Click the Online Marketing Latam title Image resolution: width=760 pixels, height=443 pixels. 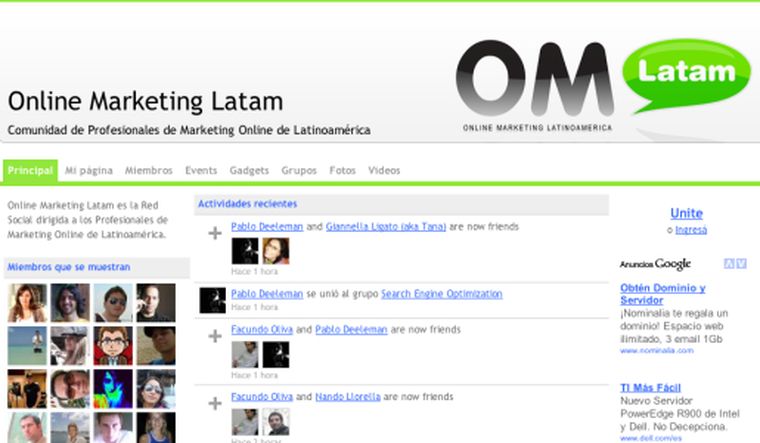(145, 101)
